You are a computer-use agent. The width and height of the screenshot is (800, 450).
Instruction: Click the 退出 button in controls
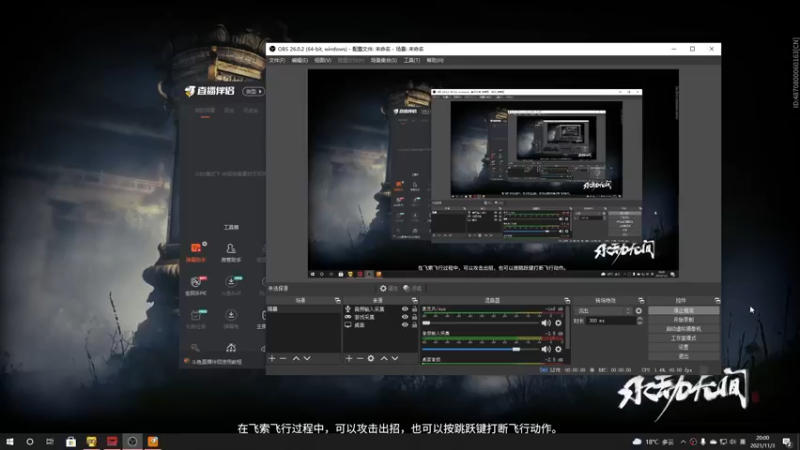684,356
